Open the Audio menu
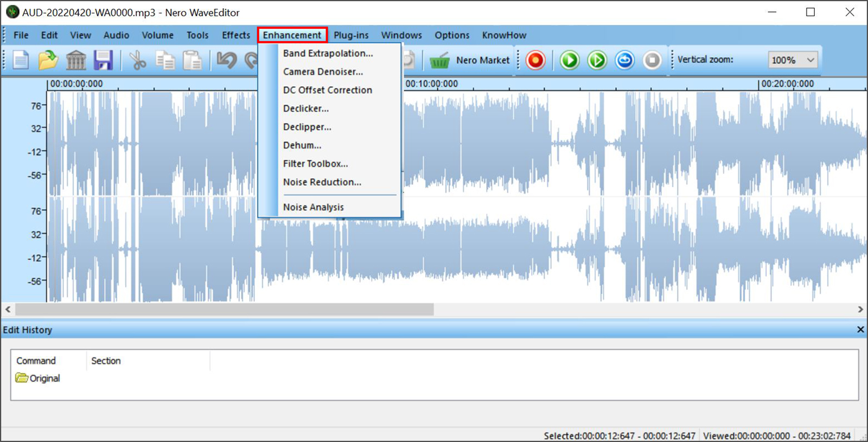This screenshot has width=868, height=442. click(x=116, y=35)
